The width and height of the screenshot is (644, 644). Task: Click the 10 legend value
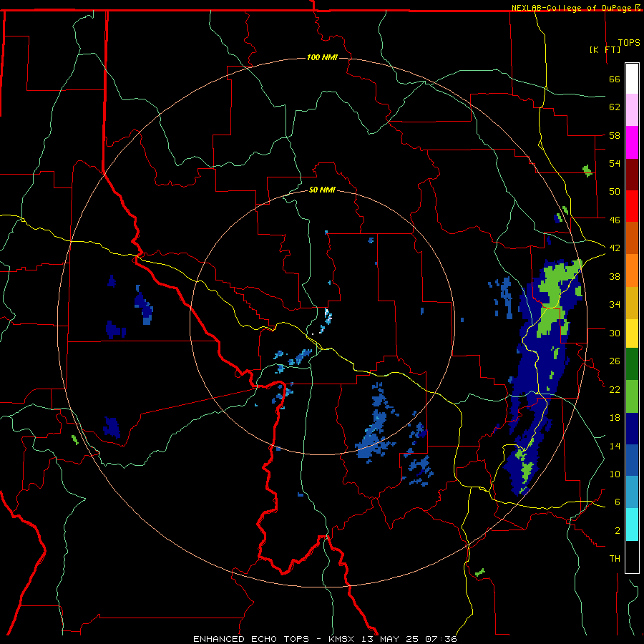click(x=615, y=474)
